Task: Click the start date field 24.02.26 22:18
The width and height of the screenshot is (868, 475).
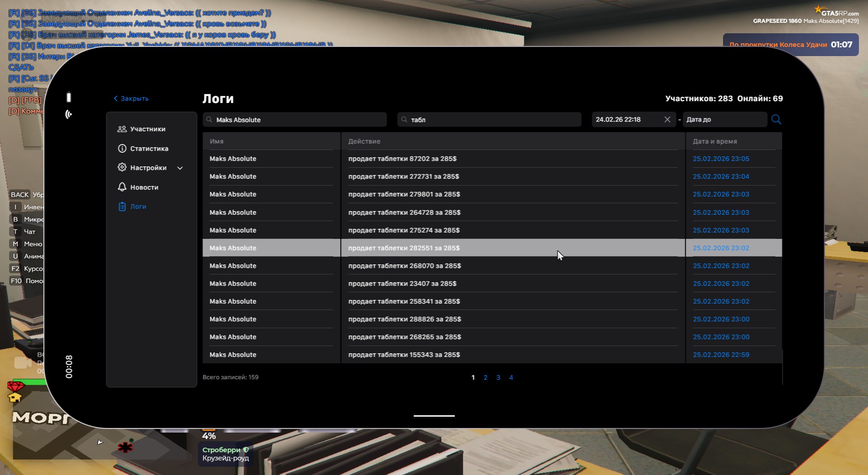Action: point(627,119)
